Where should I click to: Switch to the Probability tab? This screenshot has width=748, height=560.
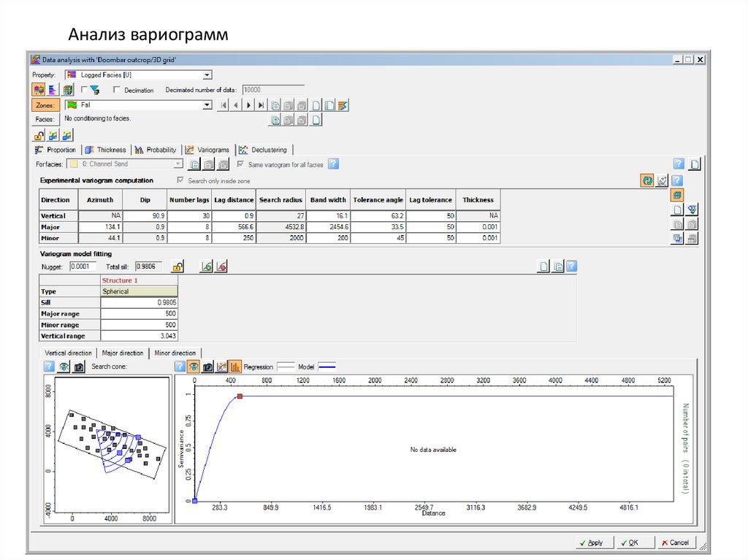156,150
